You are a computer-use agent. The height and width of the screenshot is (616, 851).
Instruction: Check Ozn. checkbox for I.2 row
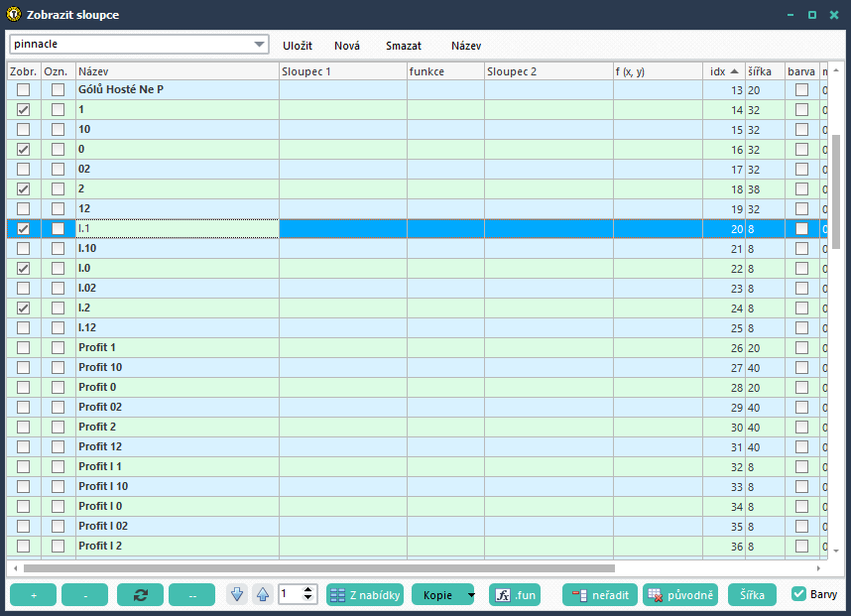click(x=59, y=308)
